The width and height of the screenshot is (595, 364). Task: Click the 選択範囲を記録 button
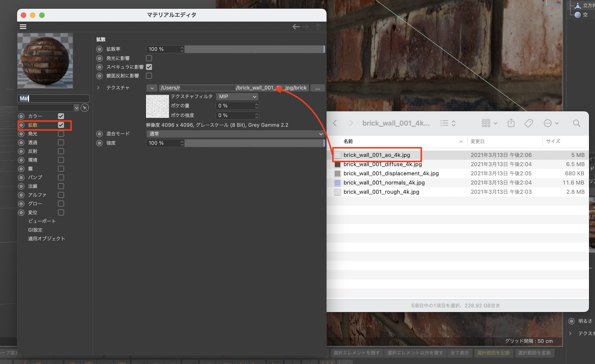tap(493, 353)
